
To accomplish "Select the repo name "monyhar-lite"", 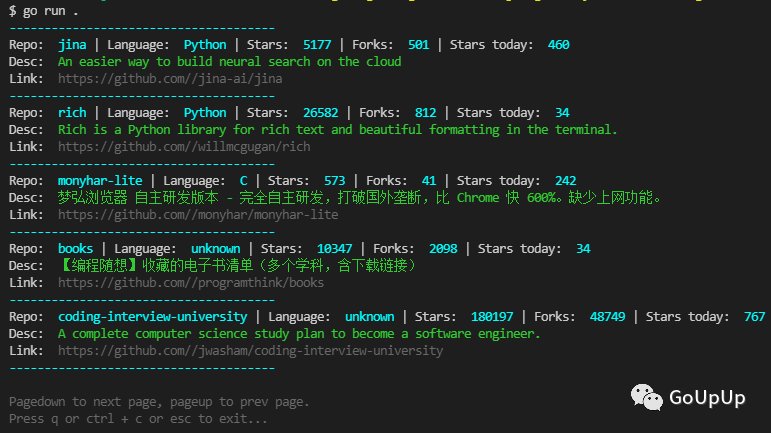I will tap(100, 180).
